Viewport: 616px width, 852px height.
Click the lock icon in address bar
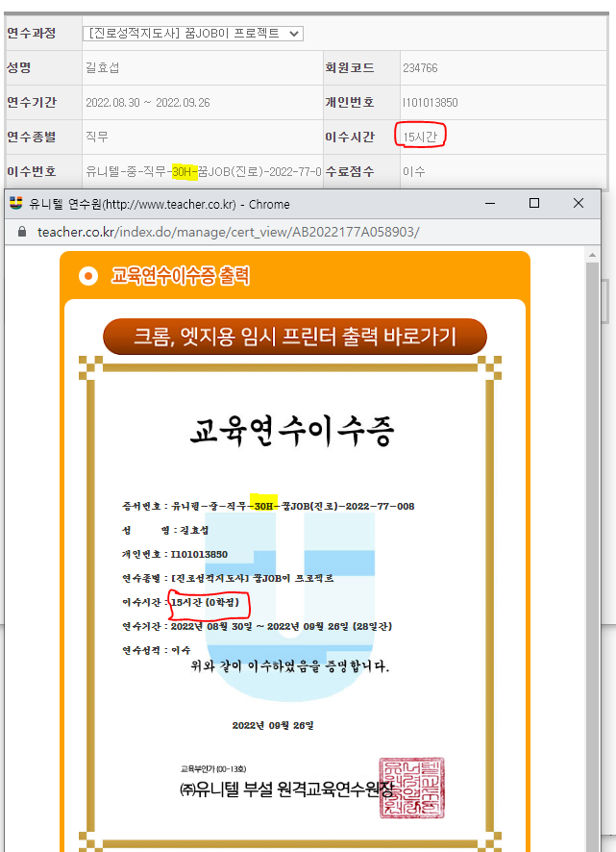22,232
